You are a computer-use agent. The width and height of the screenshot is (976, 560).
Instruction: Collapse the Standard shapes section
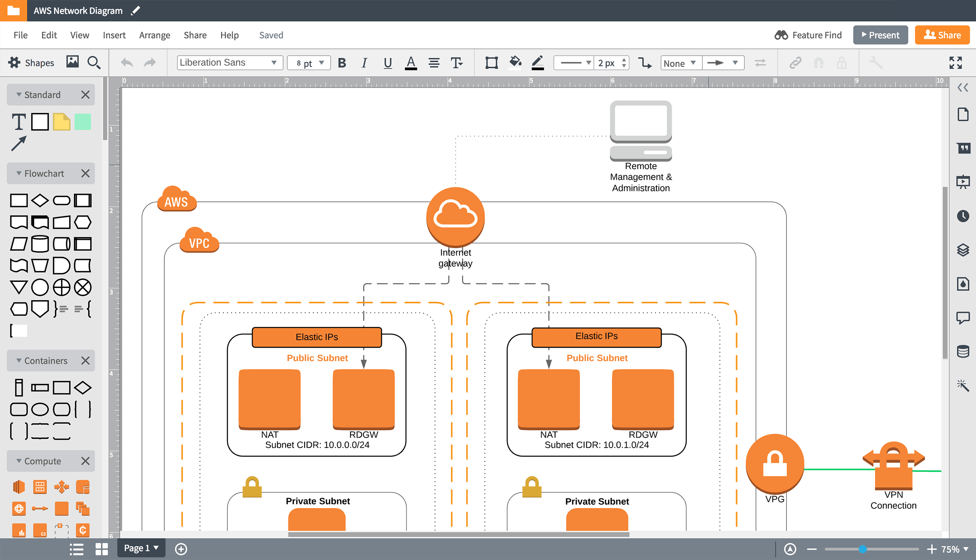pos(19,94)
